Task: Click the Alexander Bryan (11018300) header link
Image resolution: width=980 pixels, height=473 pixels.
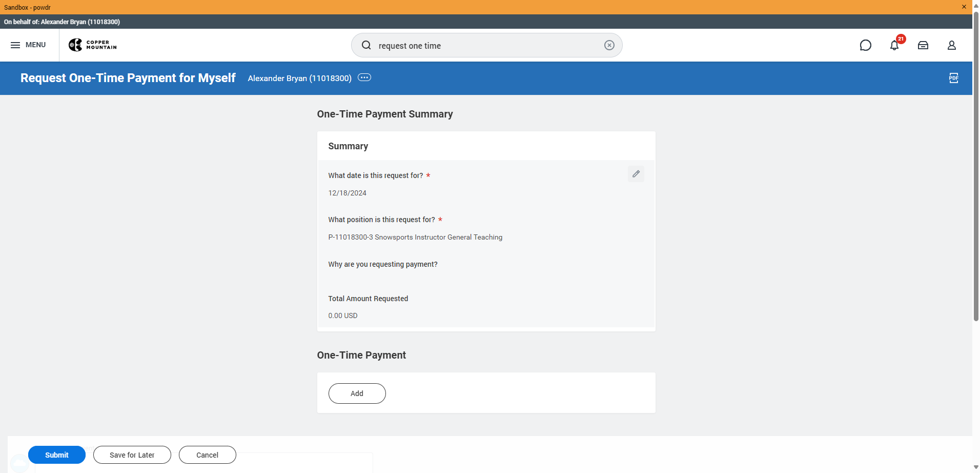Action: pyautogui.click(x=300, y=78)
